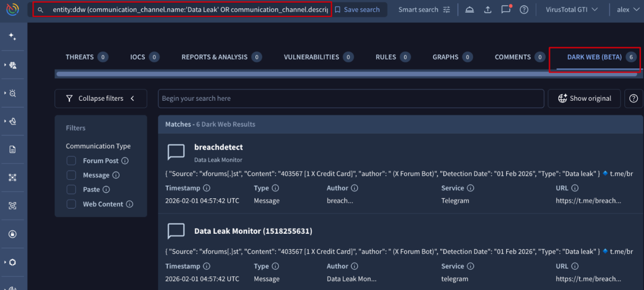Click the horizontal scrollbar under the tabs
This screenshot has width=644, height=290.
click(346, 74)
